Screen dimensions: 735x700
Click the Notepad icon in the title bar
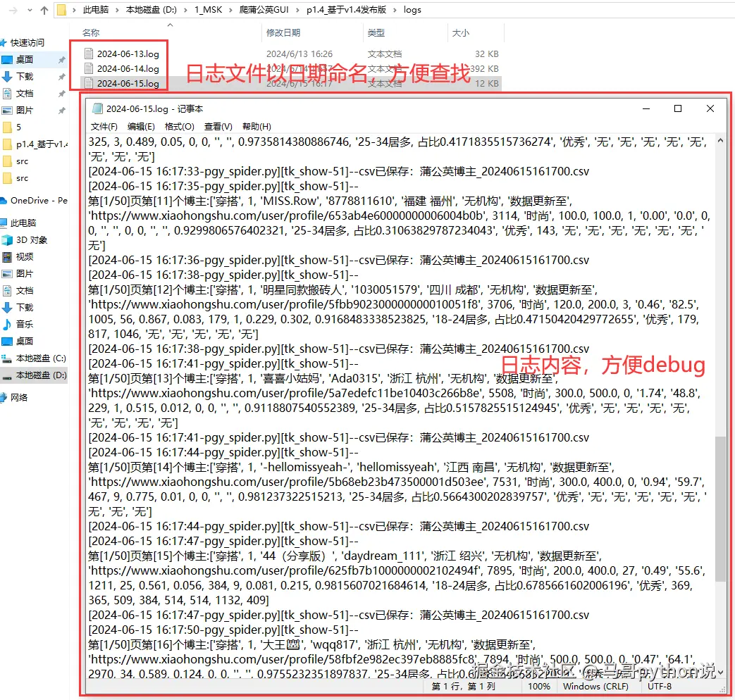97,108
